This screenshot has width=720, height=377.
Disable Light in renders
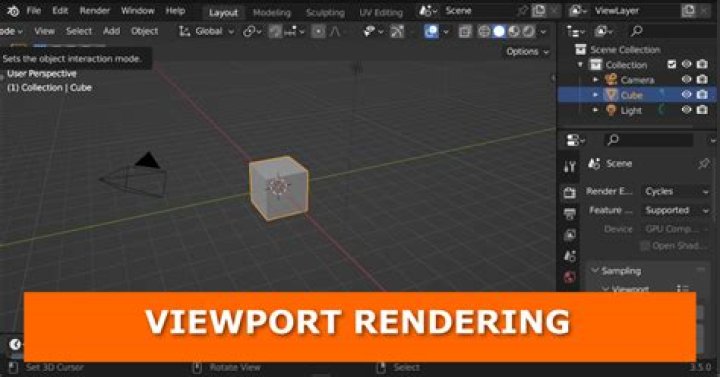tap(702, 110)
